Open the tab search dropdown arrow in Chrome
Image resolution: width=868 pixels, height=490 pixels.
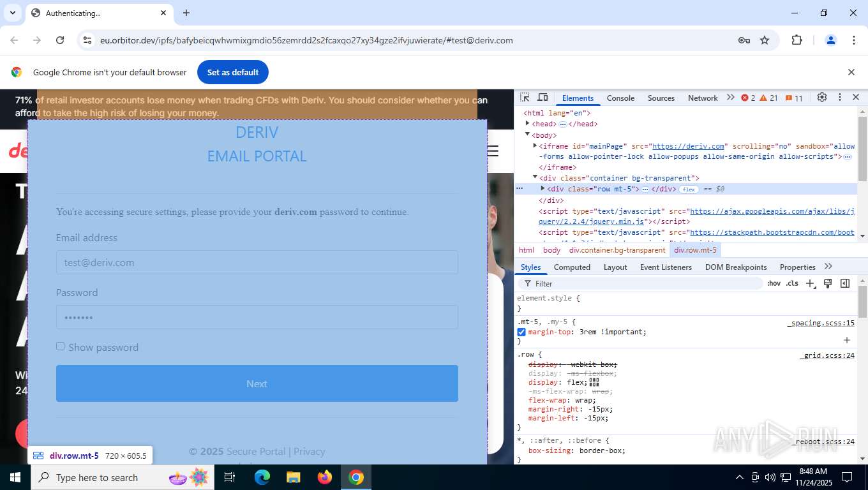point(13,13)
